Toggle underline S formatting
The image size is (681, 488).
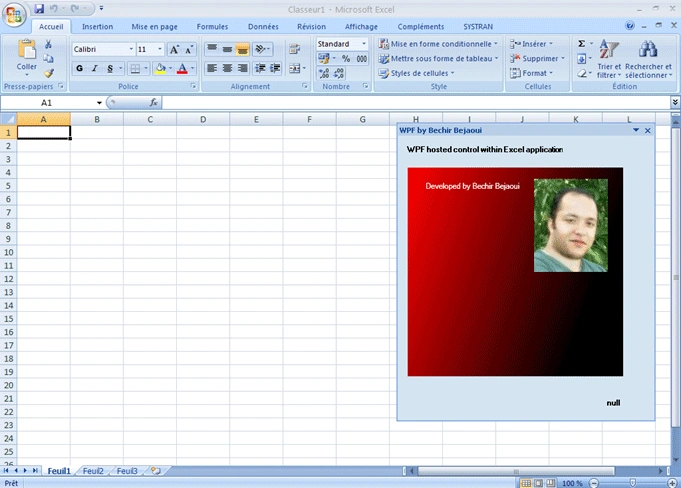coord(110,68)
